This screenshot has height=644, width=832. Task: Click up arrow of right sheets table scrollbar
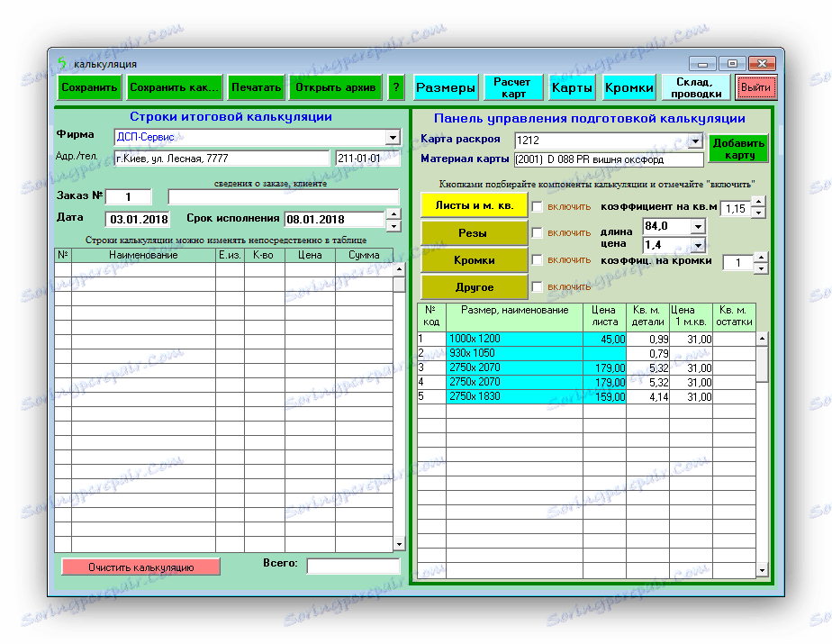(762, 338)
